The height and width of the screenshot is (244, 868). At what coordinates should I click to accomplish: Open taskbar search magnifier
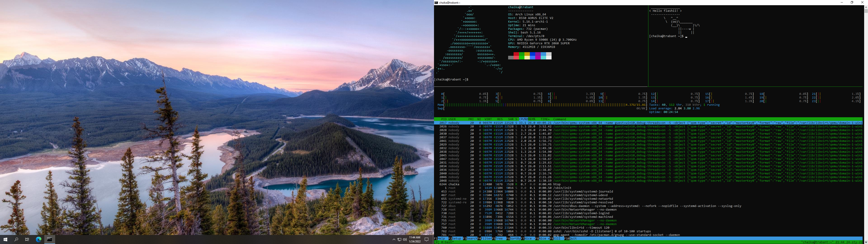pos(16,240)
